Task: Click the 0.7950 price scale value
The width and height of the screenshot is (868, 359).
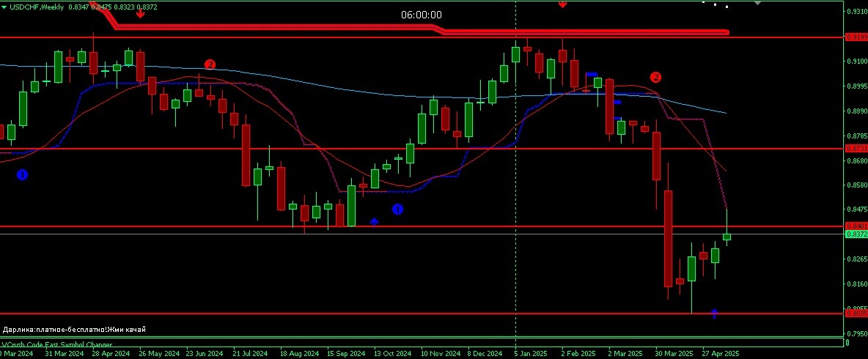Action: [x=856, y=333]
